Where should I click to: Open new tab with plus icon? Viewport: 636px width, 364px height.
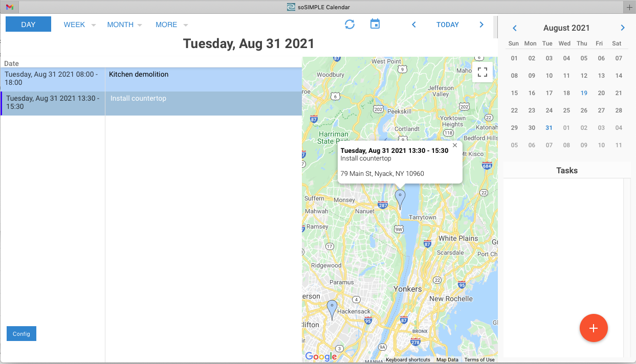[x=630, y=7]
